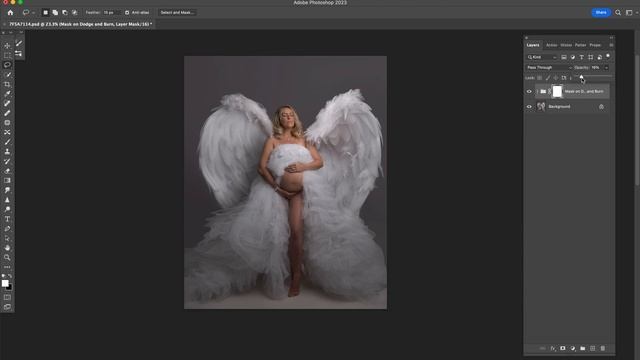Enable Add to selection mode
This screenshot has width=640, height=360.
55,13
